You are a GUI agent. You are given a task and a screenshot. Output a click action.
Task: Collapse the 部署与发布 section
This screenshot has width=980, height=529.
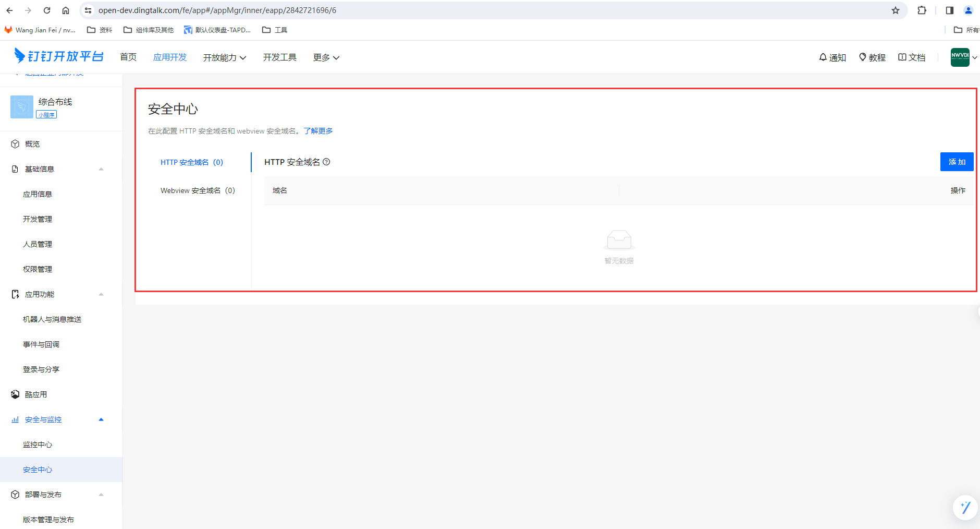click(x=101, y=495)
